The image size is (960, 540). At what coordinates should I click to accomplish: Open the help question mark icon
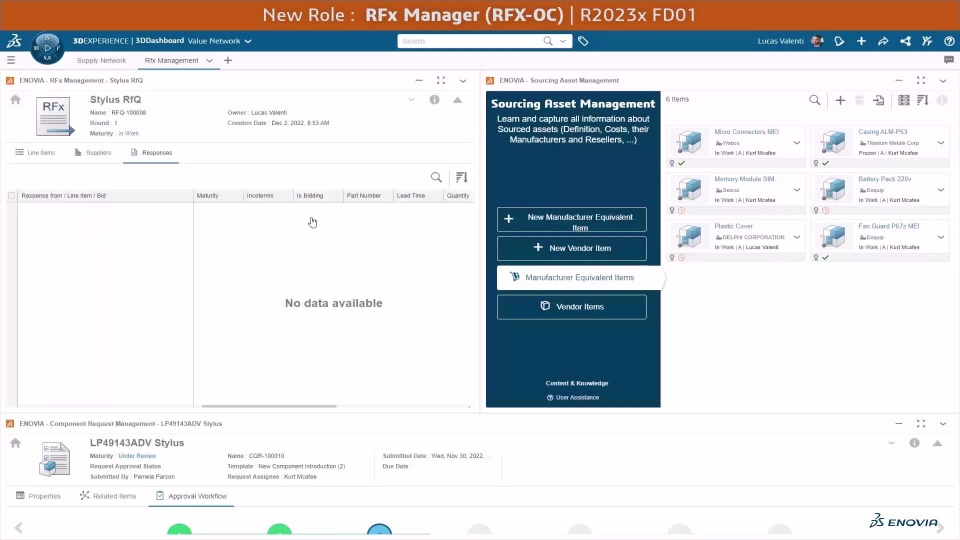949,41
